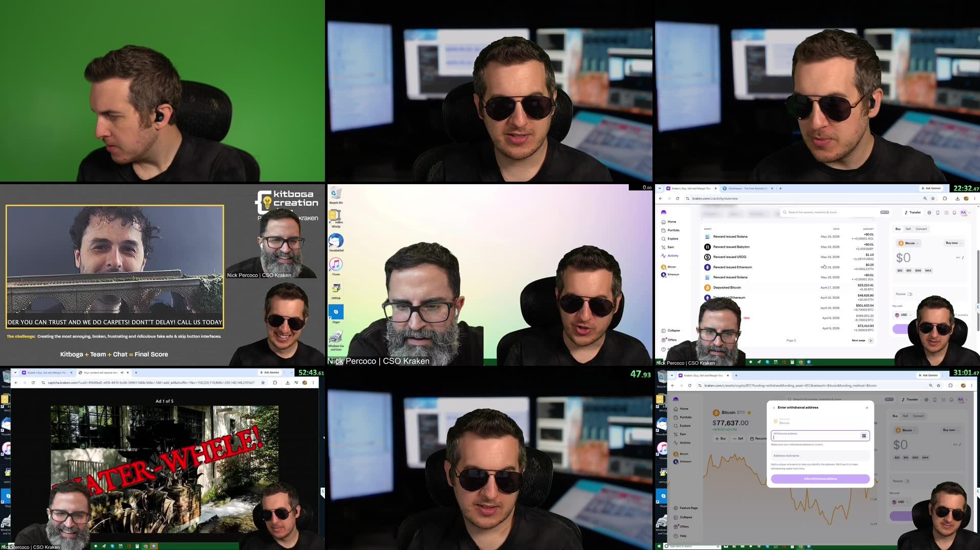
Task: Reload the kraken.com/c/activity/overview page
Action: [x=678, y=199]
